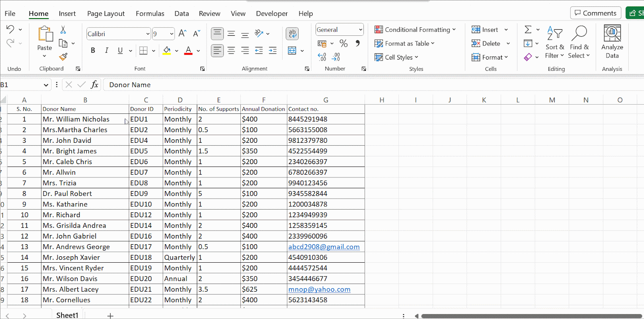
Task: Open the Analyze Data tool
Action: 612,42
